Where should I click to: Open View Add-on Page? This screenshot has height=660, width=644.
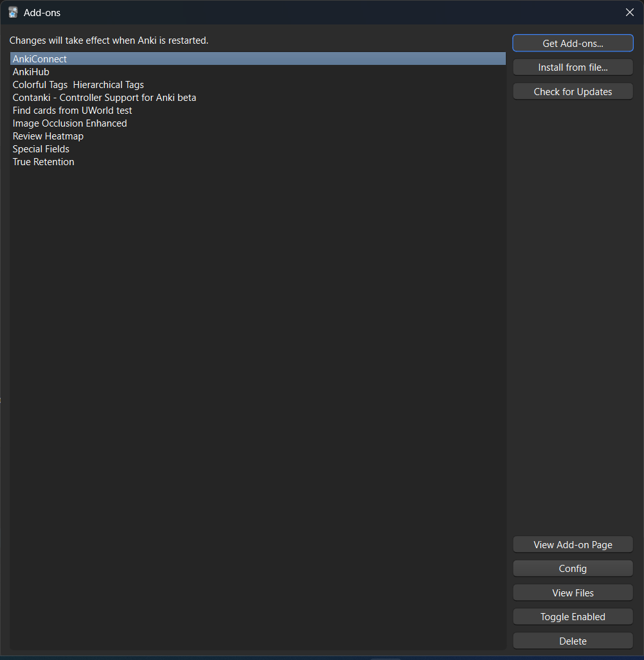coord(573,545)
